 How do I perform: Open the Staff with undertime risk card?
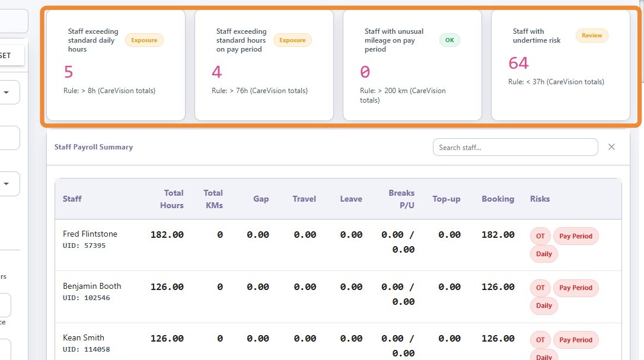[x=560, y=65]
